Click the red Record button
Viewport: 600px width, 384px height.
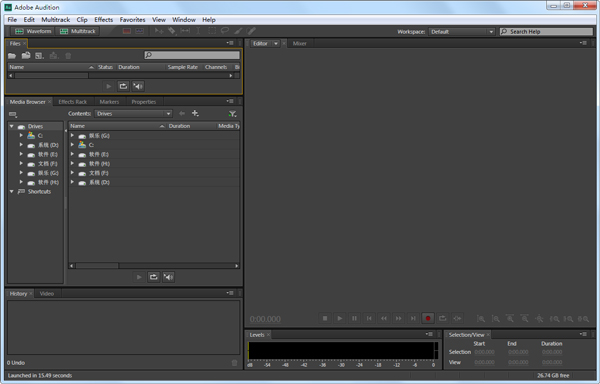(428, 318)
